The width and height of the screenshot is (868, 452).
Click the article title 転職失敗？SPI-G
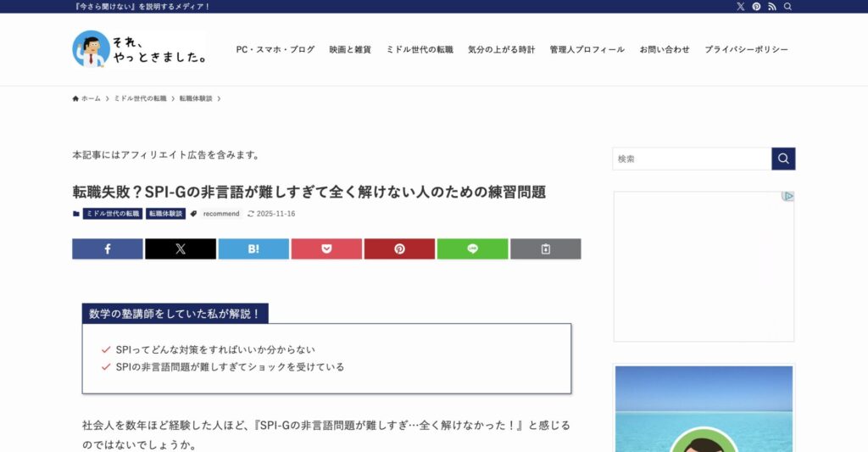(309, 193)
